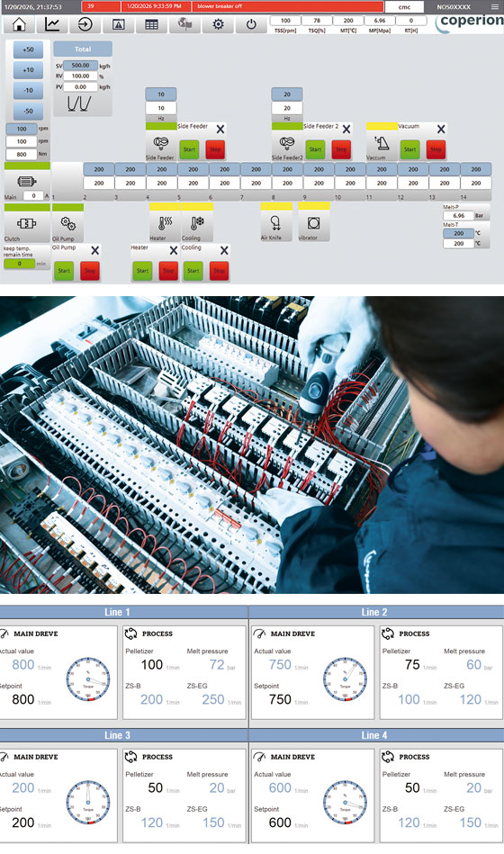Stop the Vacuum pump

click(436, 149)
